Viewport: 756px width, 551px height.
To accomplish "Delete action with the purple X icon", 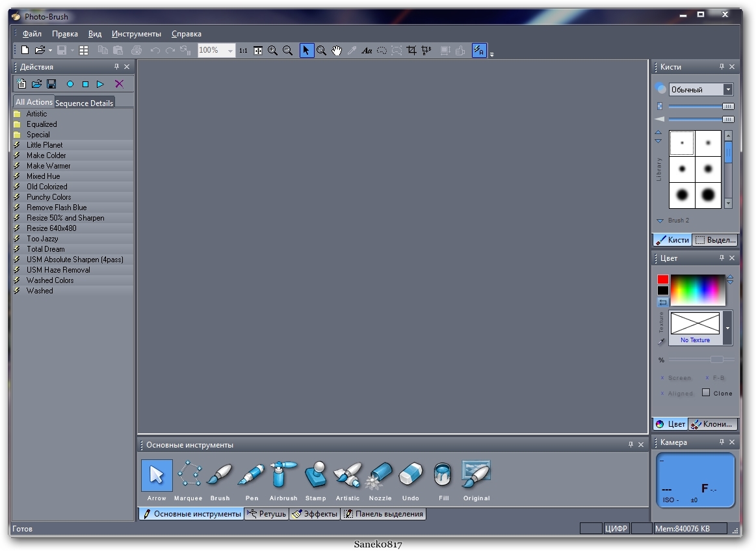I will [x=119, y=84].
